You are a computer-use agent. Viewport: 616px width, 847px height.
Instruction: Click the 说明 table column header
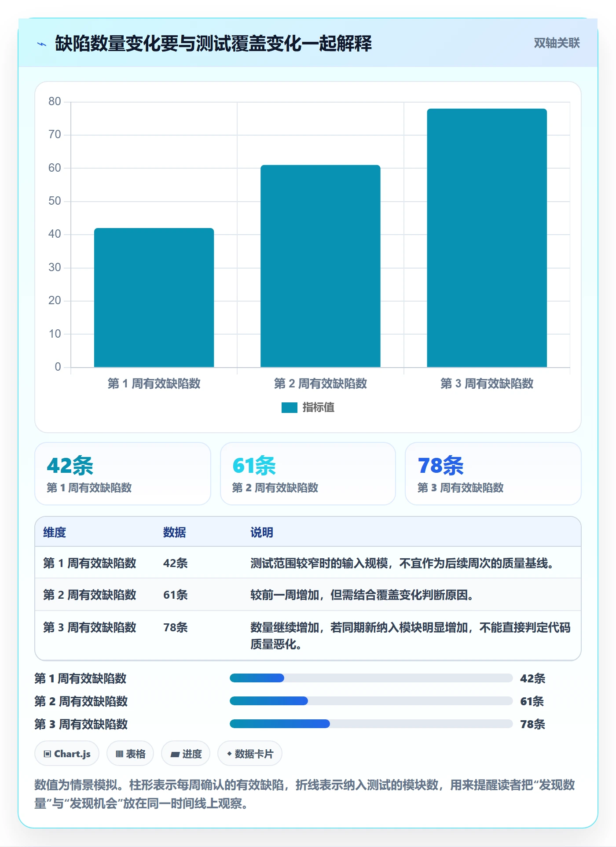point(262,532)
